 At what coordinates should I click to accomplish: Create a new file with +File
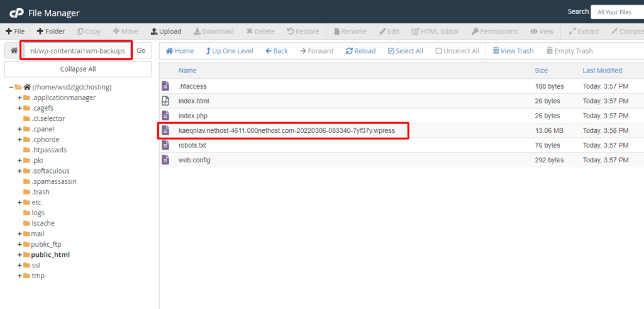[x=15, y=31]
